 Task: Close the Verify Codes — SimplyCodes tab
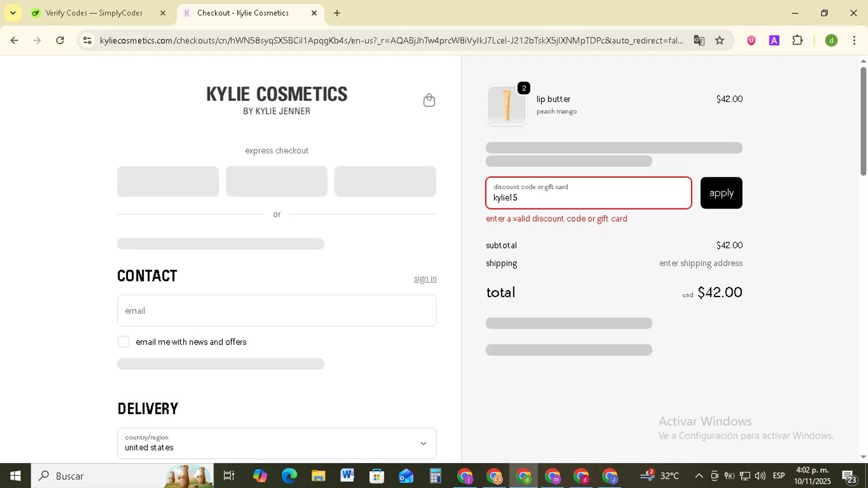point(163,13)
